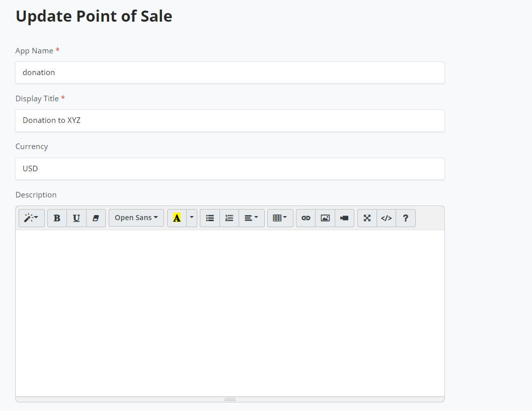Click the App Name input field

230,73
